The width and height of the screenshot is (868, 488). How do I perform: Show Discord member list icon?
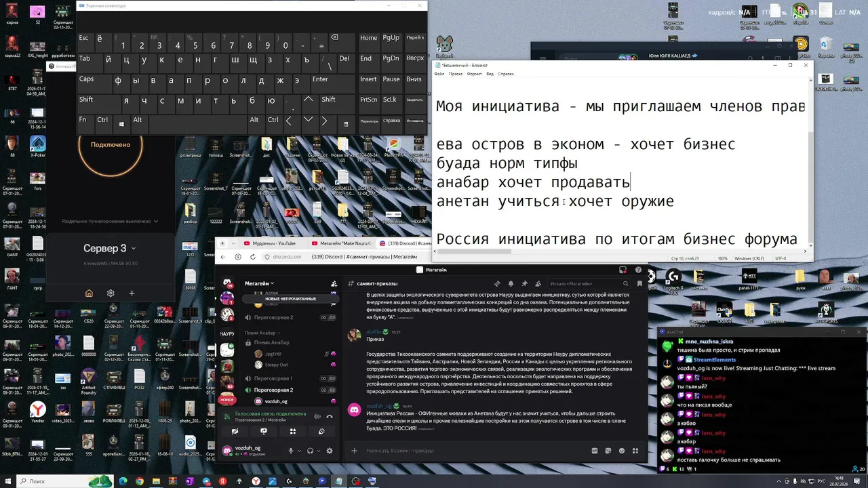point(538,283)
